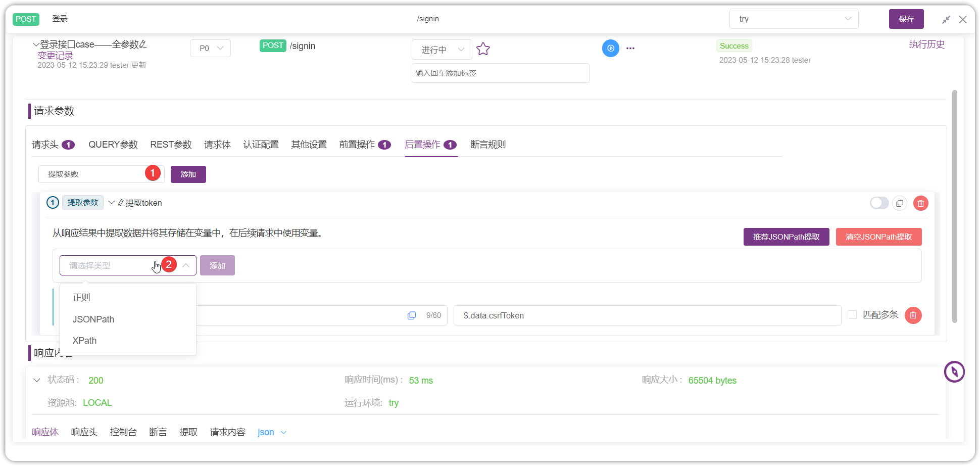
Task: Click the 输入回车添加标签 tag input
Action: [x=500, y=73]
